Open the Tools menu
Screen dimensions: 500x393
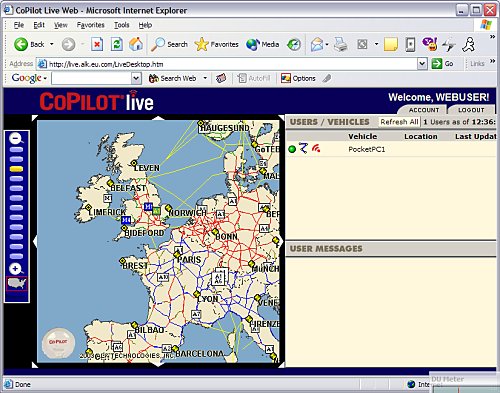[x=121, y=25]
